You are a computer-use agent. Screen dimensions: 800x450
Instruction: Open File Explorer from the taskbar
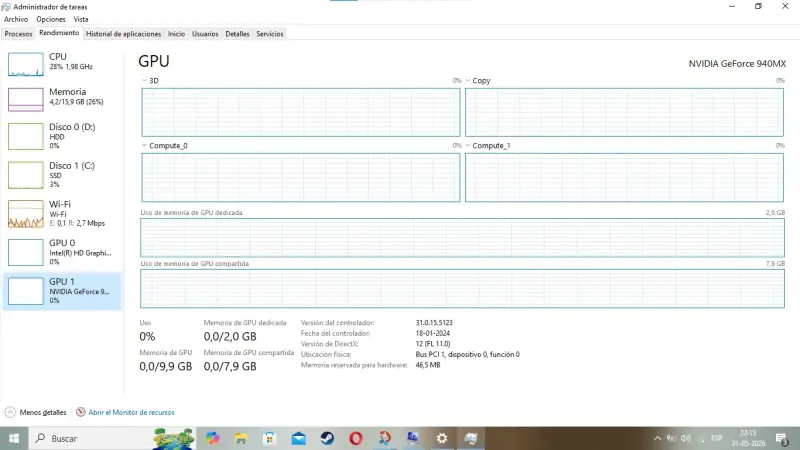(241, 438)
